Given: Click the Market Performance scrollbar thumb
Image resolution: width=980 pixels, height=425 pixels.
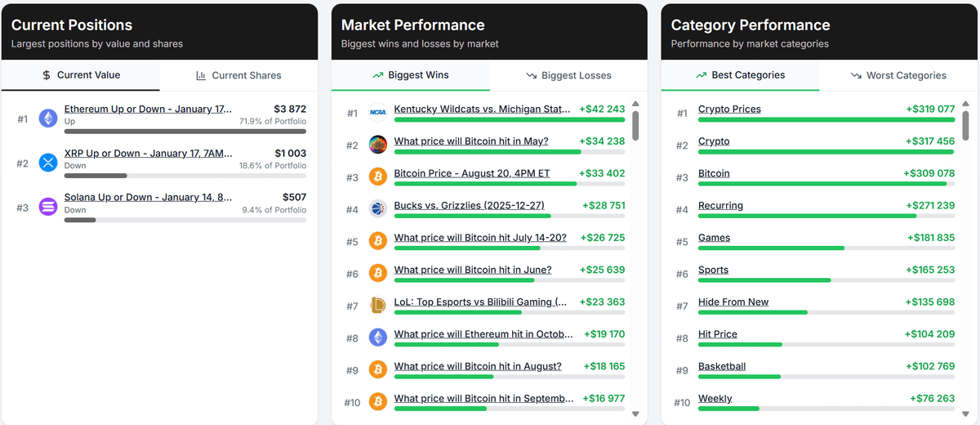Looking at the screenshot, I should coord(635,126).
